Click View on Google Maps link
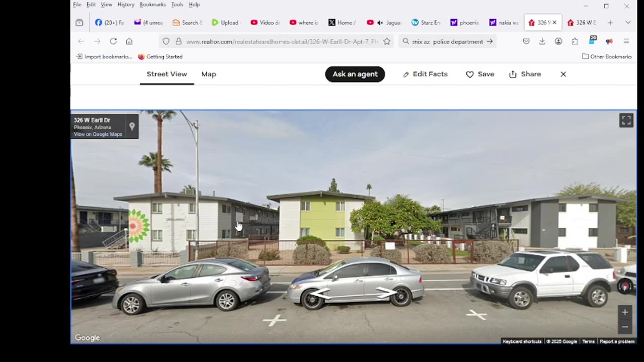This screenshot has height=362, width=644. click(98, 134)
